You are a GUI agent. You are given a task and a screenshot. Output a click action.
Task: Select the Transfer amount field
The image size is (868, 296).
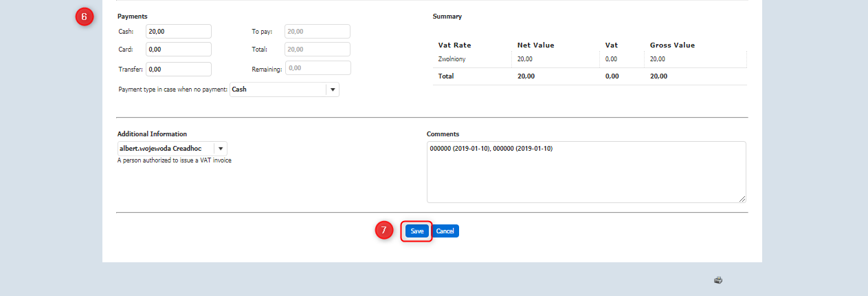click(178, 69)
